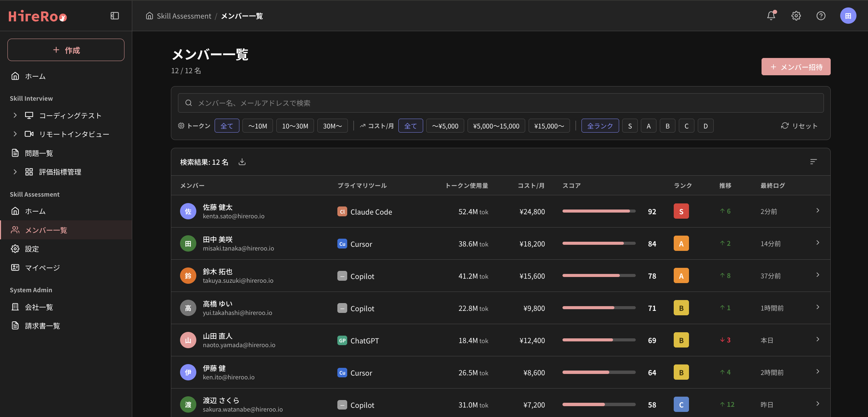Open the column sort filter icon
The image size is (868, 417).
point(813,162)
